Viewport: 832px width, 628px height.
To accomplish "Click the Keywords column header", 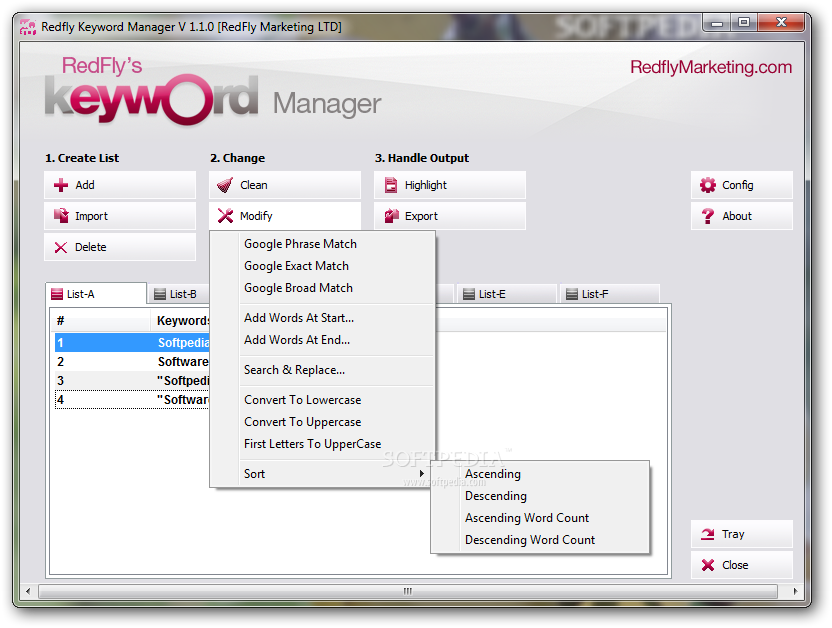I will [x=183, y=321].
